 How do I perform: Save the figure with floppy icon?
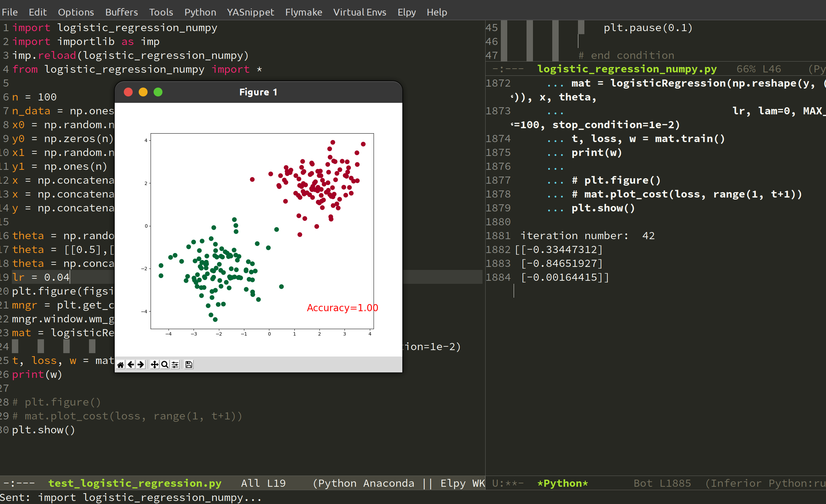coord(189,364)
